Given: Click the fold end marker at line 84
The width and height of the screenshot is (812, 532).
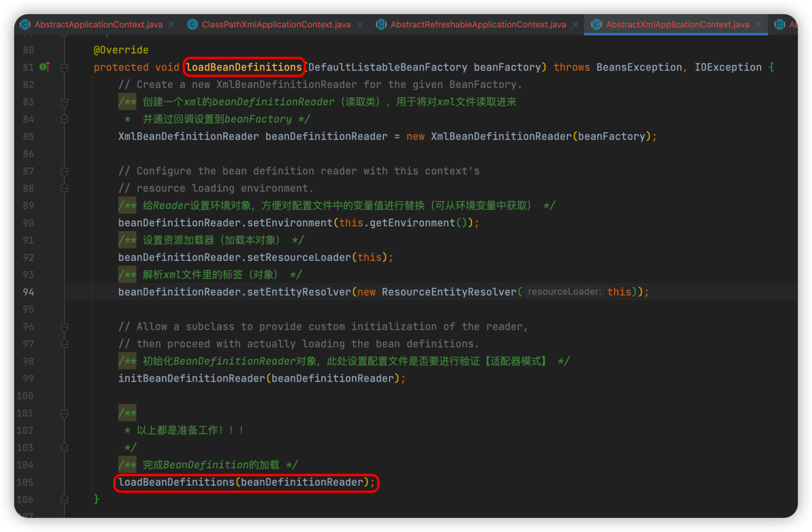Looking at the screenshot, I should pyautogui.click(x=64, y=119).
